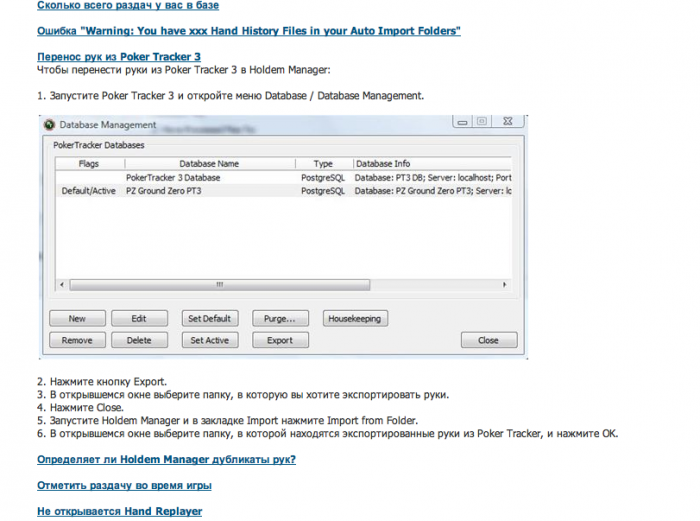
Task: Click the PostgreSQL cell of PokerTracker 3 Database
Action: (323, 178)
